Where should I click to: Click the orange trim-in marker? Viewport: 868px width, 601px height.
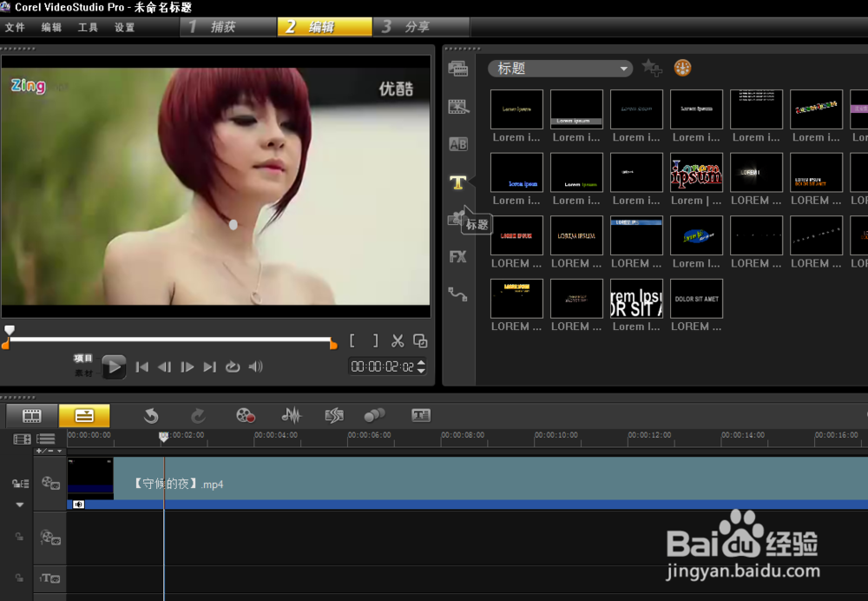[5, 345]
